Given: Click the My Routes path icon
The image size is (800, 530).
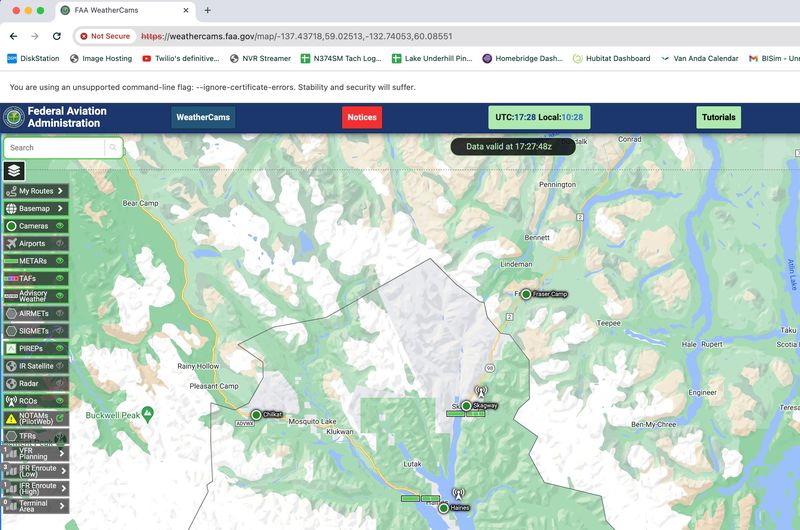Looking at the screenshot, I should pos(11,191).
